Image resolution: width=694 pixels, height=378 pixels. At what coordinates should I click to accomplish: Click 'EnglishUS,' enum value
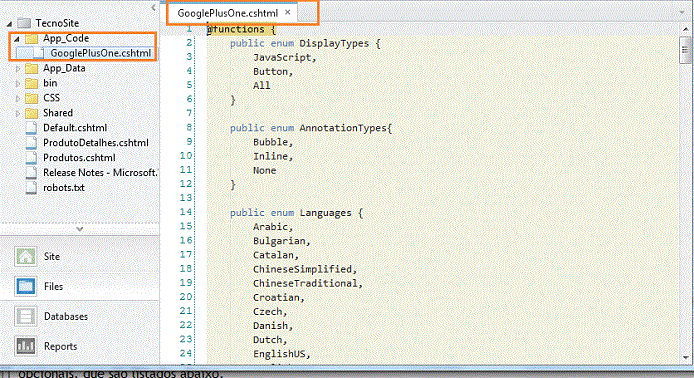[x=282, y=354]
